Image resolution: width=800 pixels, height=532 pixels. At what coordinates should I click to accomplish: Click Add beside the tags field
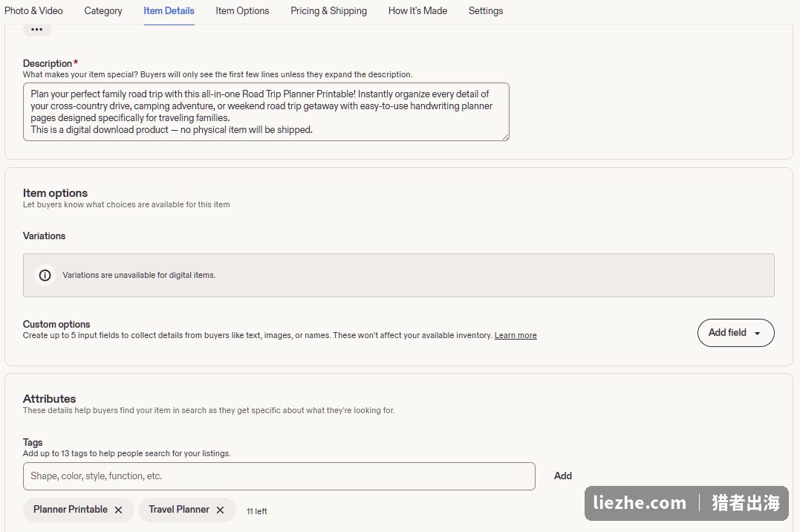[563, 476]
